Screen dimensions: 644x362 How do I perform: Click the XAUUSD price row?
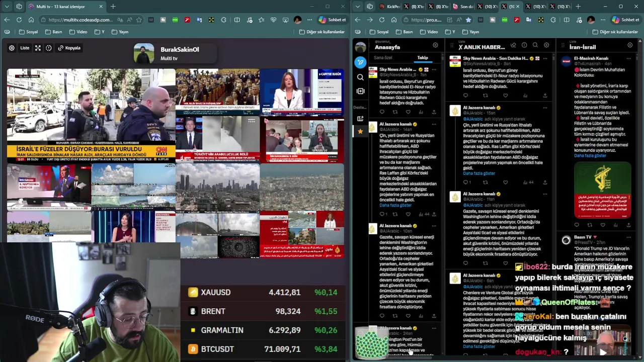[x=263, y=292]
